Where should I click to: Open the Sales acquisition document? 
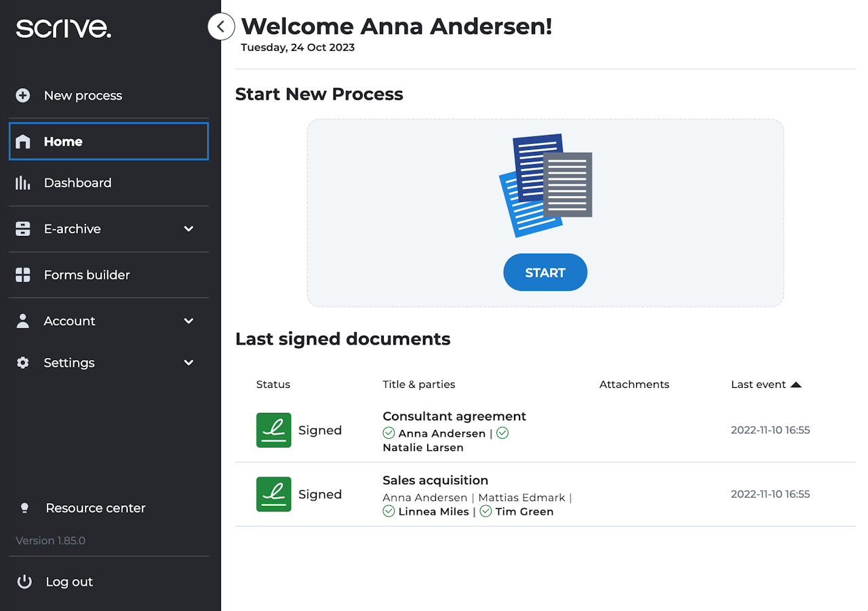tap(435, 480)
